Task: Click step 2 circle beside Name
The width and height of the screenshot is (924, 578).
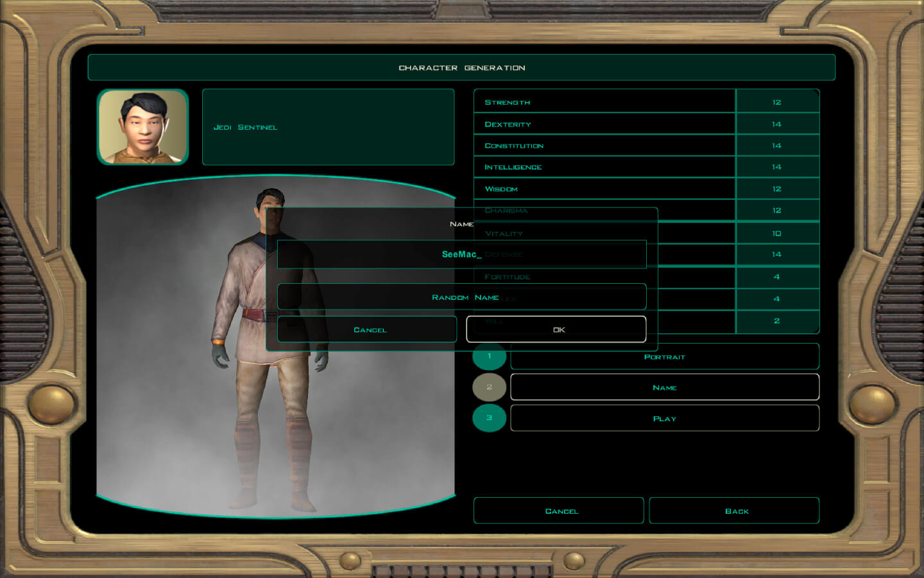Action: [489, 387]
